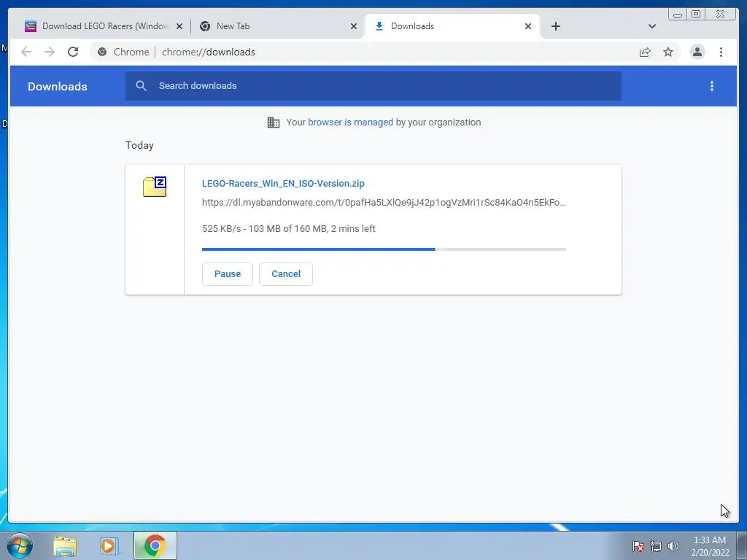Screen dimensions: 747x560
Task: Expand the tab search chevron
Action: (651, 26)
